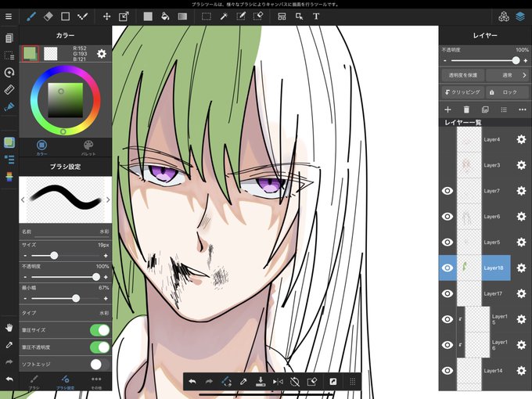Open layer more options ellipsis
The image size is (532, 399).
click(x=522, y=110)
